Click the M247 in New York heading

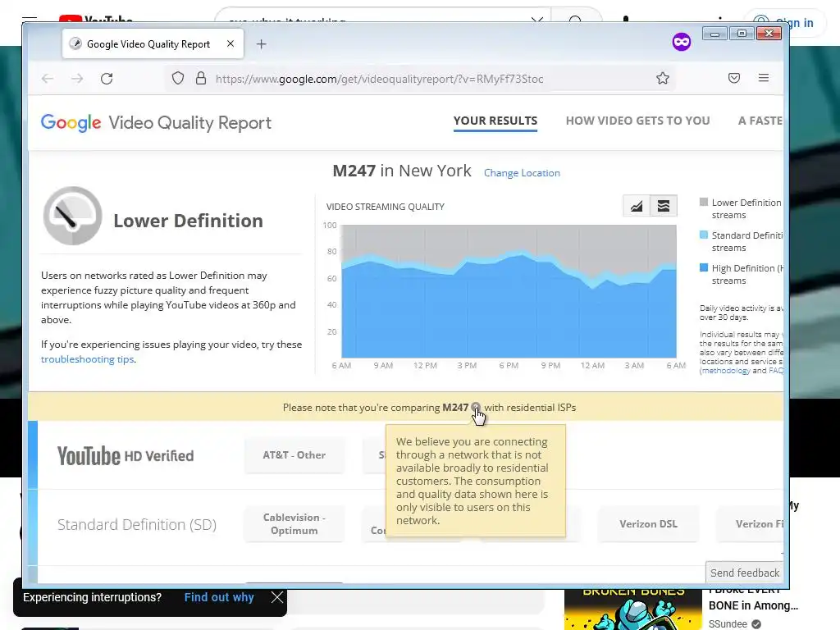[x=402, y=171]
